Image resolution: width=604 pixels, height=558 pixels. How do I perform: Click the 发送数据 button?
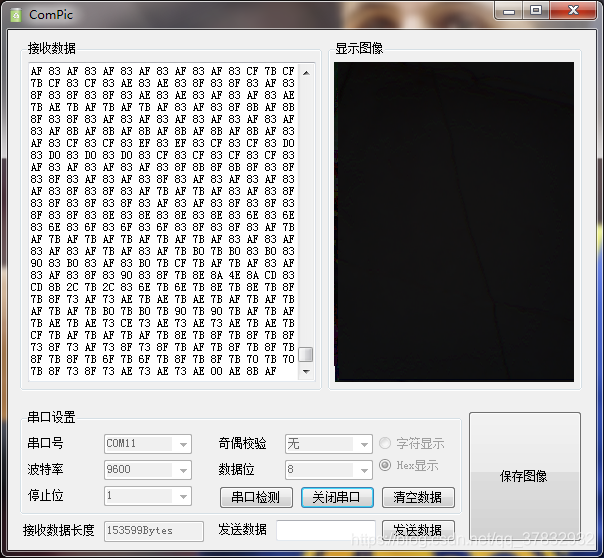(x=418, y=530)
